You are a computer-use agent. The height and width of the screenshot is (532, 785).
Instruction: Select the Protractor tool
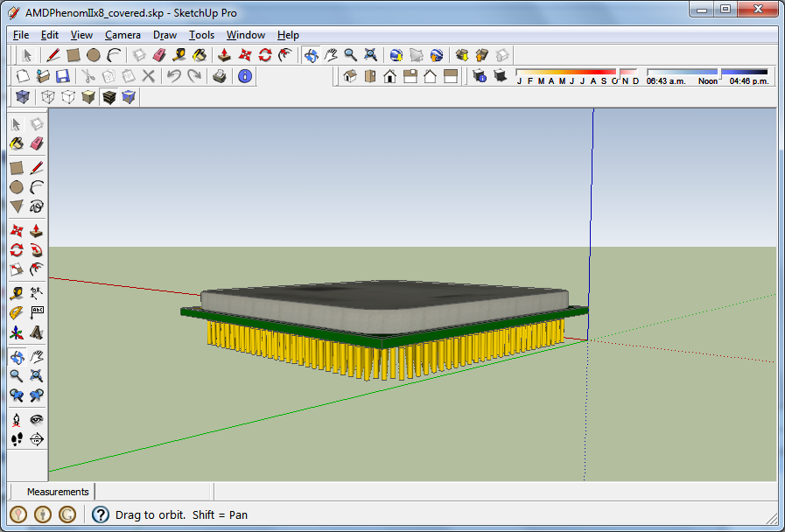[17, 312]
